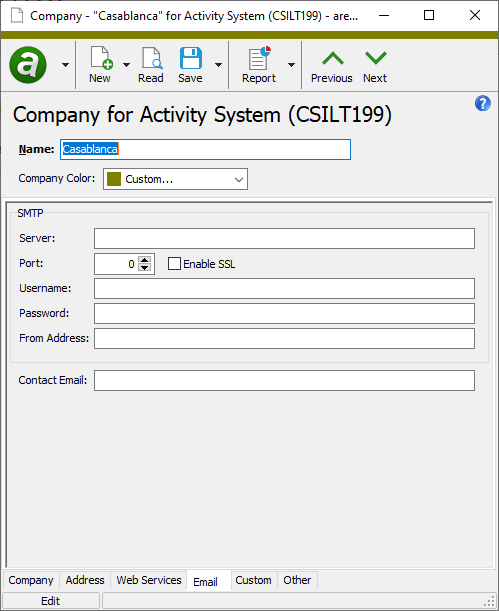Expand the Save button dropdown arrow
The height and width of the screenshot is (611, 499).
(x=219, y=65)
